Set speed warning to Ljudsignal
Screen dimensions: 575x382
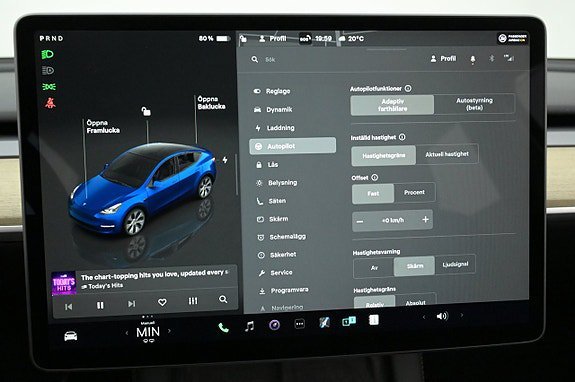455,264
